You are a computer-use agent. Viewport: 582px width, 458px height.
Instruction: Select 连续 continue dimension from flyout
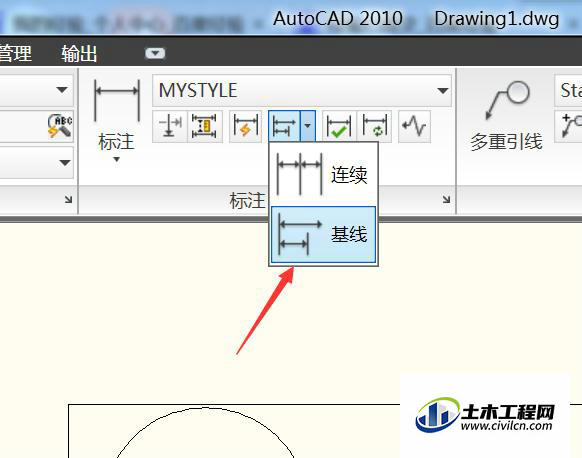point(323,174)
